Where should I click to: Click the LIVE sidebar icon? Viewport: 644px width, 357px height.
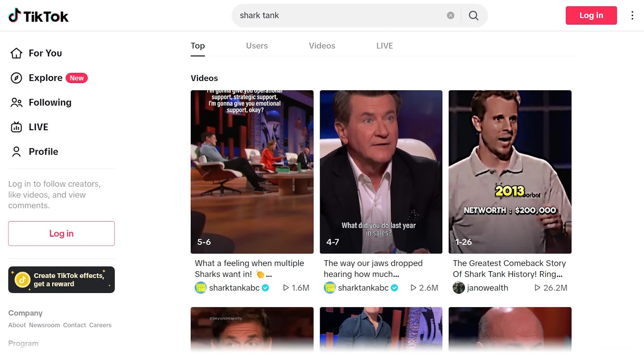pos(17,127)
